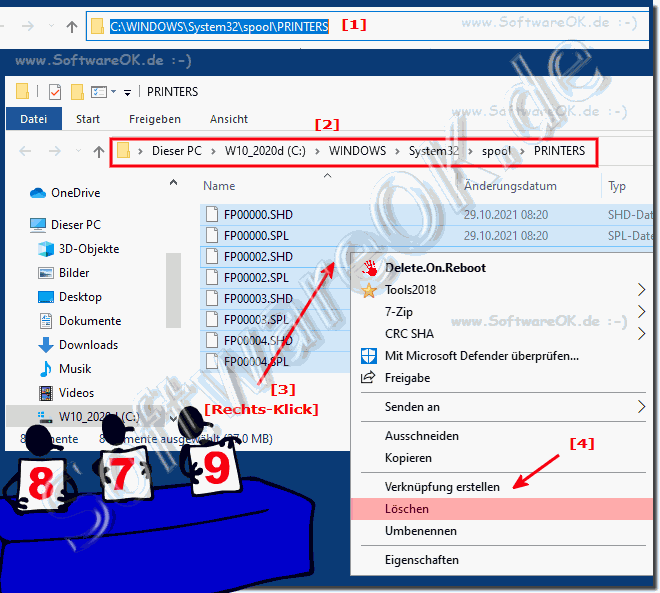Click the folder icon in the top address bar

[x=97, y=26]
